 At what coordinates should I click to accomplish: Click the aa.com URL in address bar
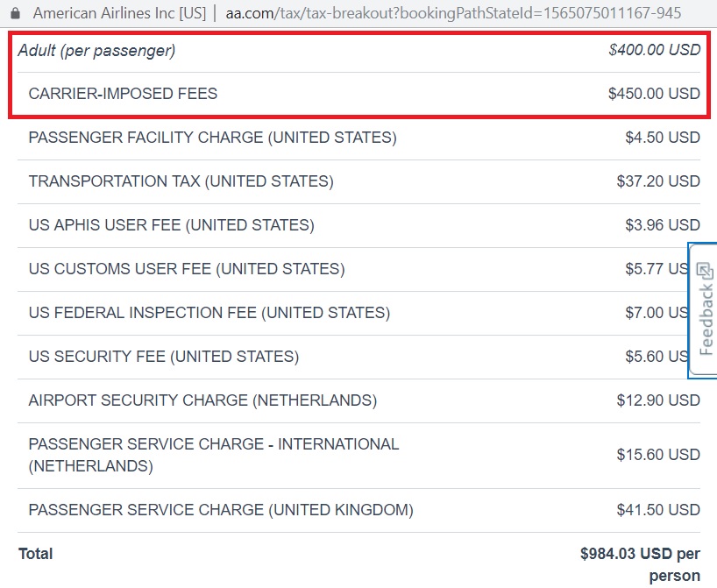pyautogui.click(x=453, y=14)
